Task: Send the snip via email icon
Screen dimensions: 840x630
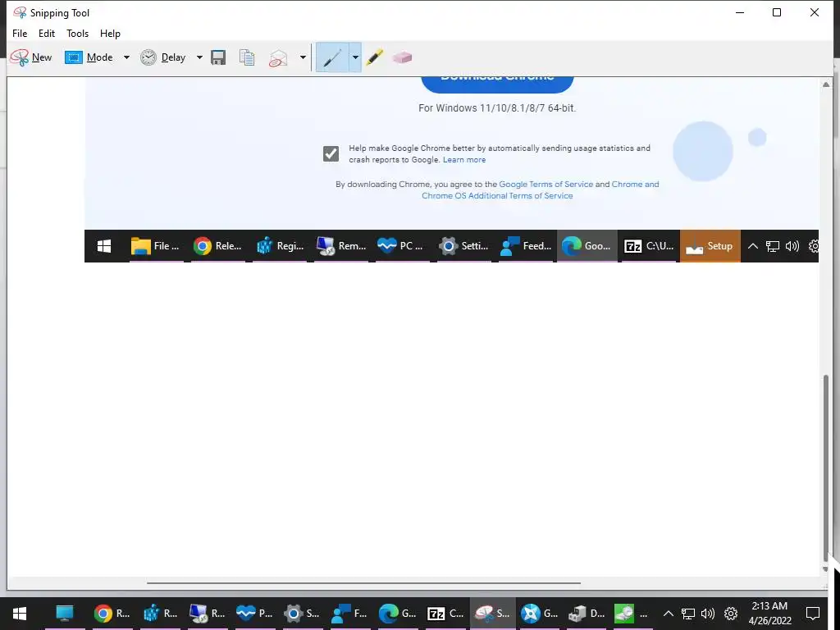Action: point(279,57)
